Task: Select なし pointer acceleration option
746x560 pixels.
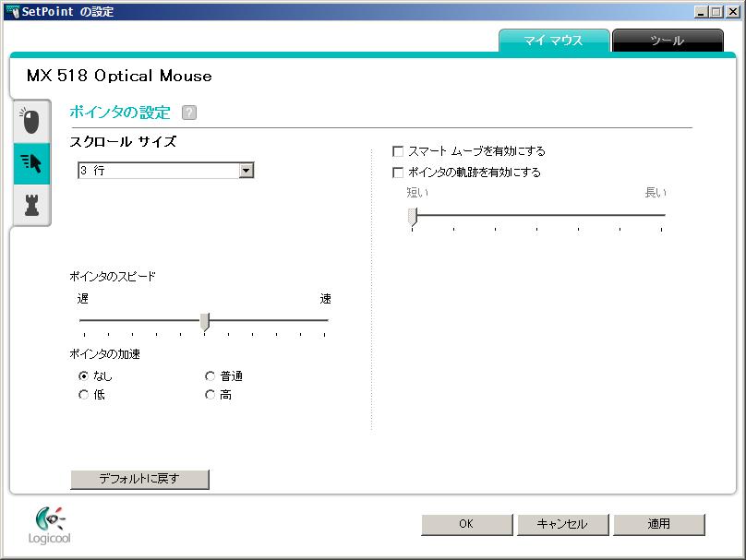Action: 84,376
